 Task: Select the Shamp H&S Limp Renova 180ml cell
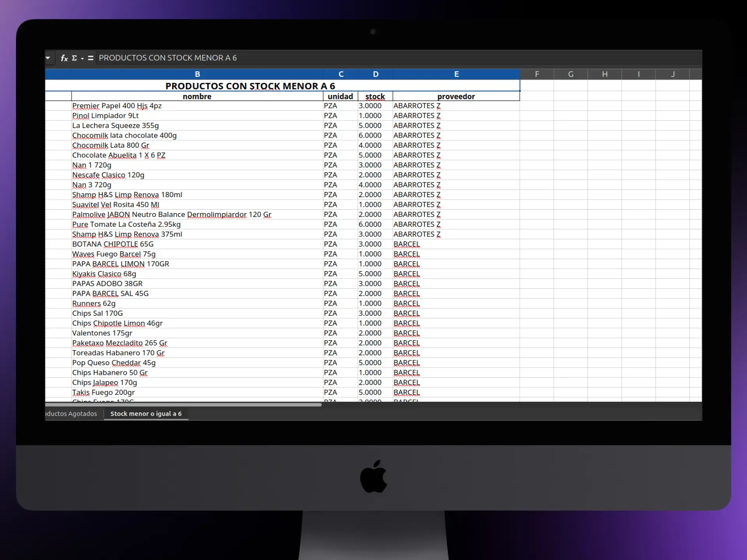point(197,195)
